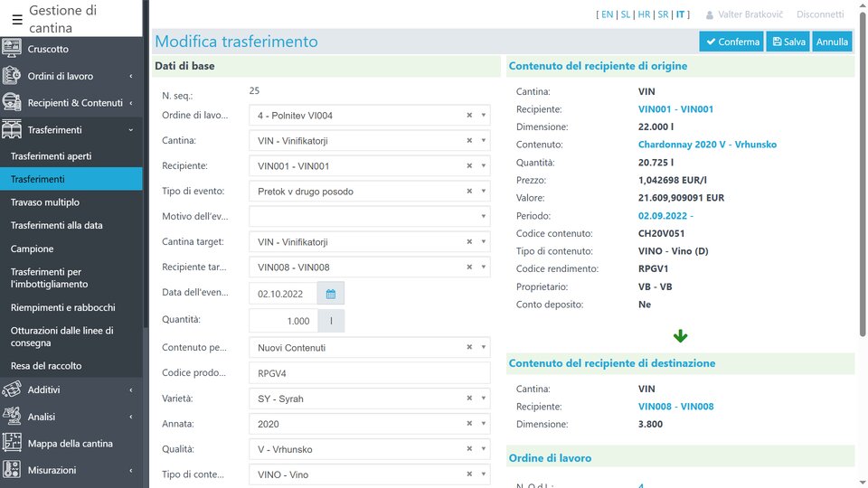The height and width of the screenshot is (488, 868).
Task: Open the VIN008 - VIN008 destination link
Action: pos(675,407)
